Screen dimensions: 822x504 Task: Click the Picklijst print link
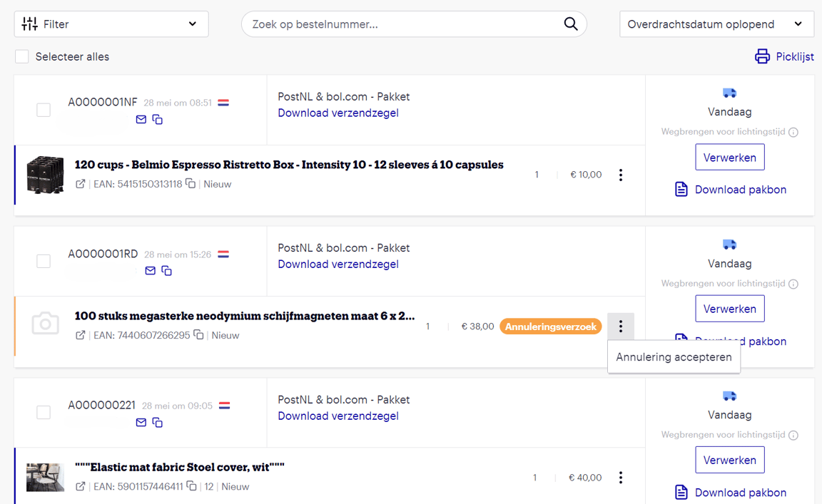click(x=784, y=57)
